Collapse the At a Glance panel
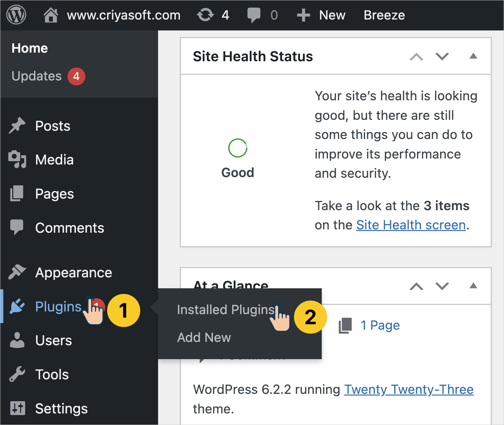Viewport: 504px width, 425px height. 473,286
